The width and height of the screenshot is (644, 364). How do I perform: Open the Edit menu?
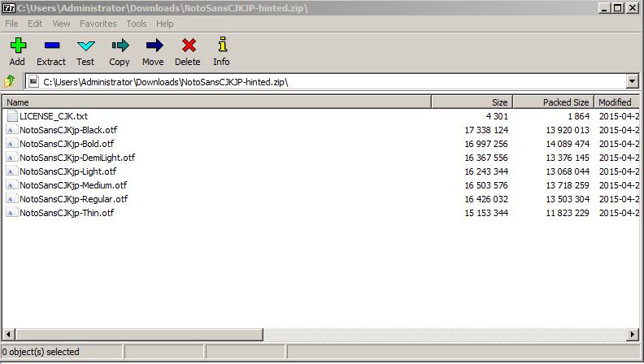pos(35,24)
